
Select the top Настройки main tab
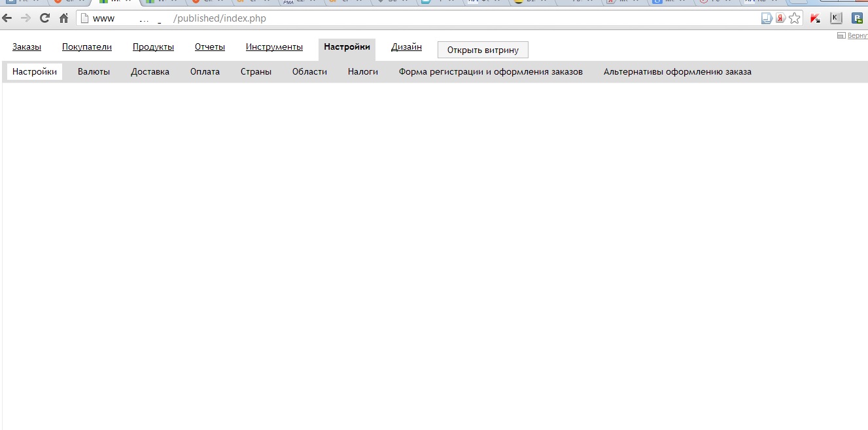(347, 48)
